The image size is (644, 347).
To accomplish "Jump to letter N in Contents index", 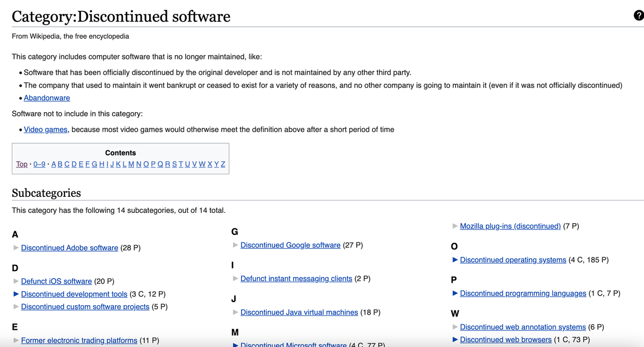I will point(139,164).
